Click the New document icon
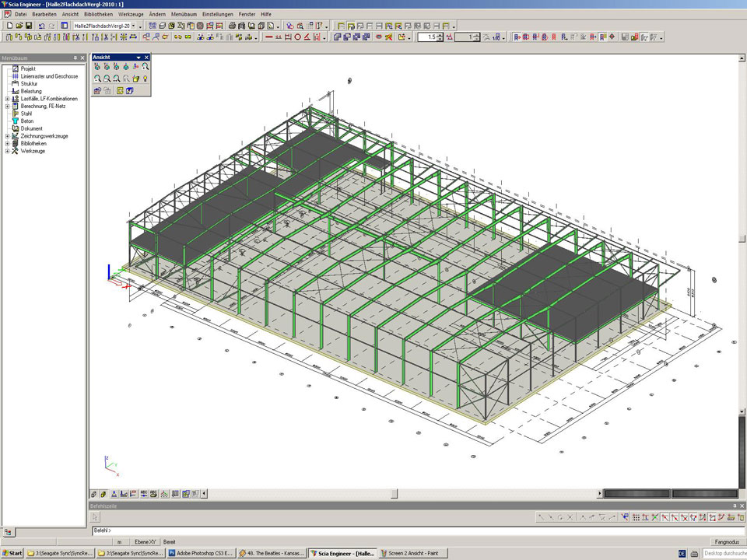The width and height of the screenshot is (747, 560). point(9,26)
